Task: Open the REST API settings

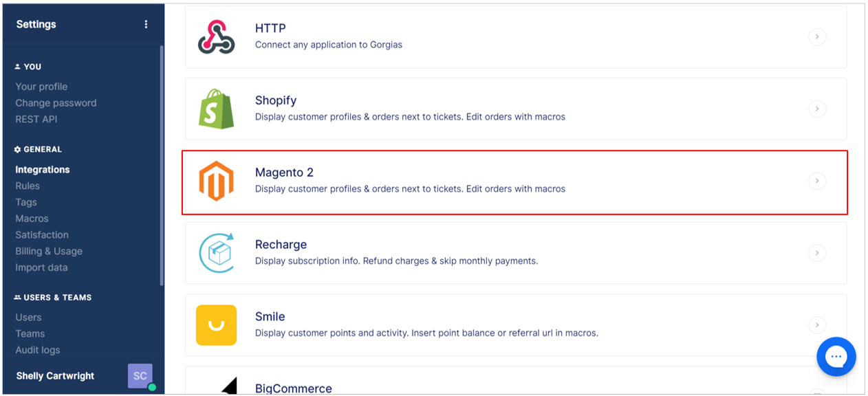Action: pos(36,119)
